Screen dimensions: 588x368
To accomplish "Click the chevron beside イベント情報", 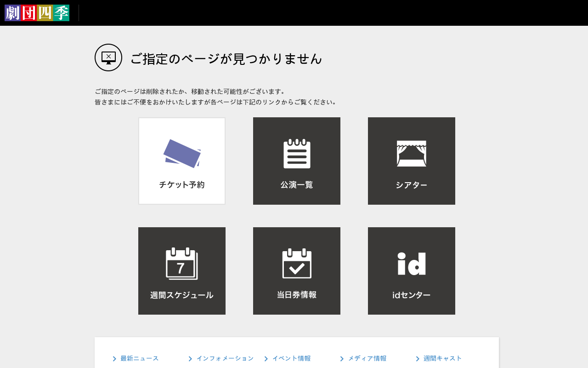I will pos(266,359).
